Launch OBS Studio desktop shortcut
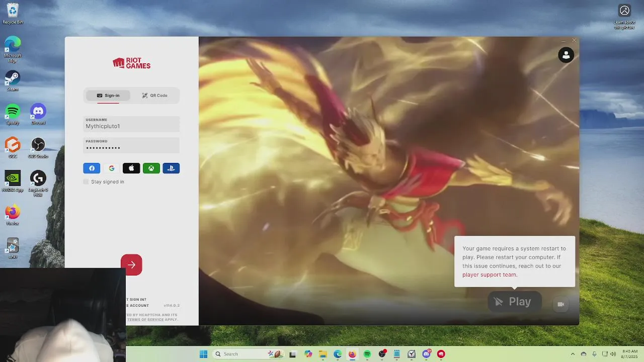 [x=38, y=148]
